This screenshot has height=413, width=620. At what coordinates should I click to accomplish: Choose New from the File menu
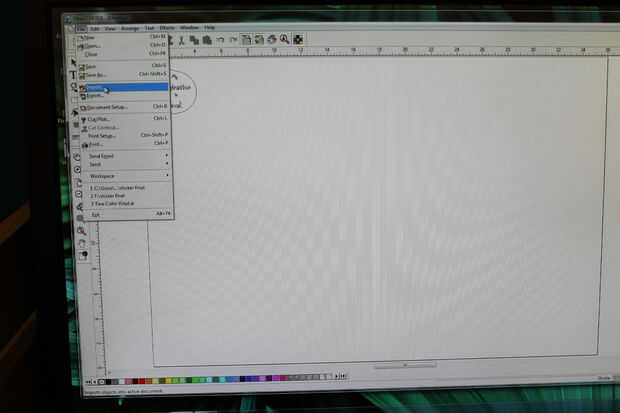(x=123, y=37)
